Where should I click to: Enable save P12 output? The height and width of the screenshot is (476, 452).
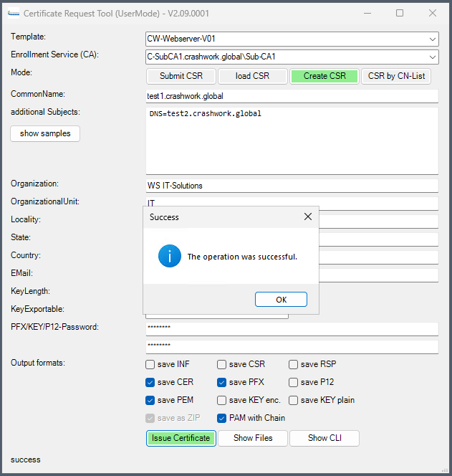(x=294, y=382)
